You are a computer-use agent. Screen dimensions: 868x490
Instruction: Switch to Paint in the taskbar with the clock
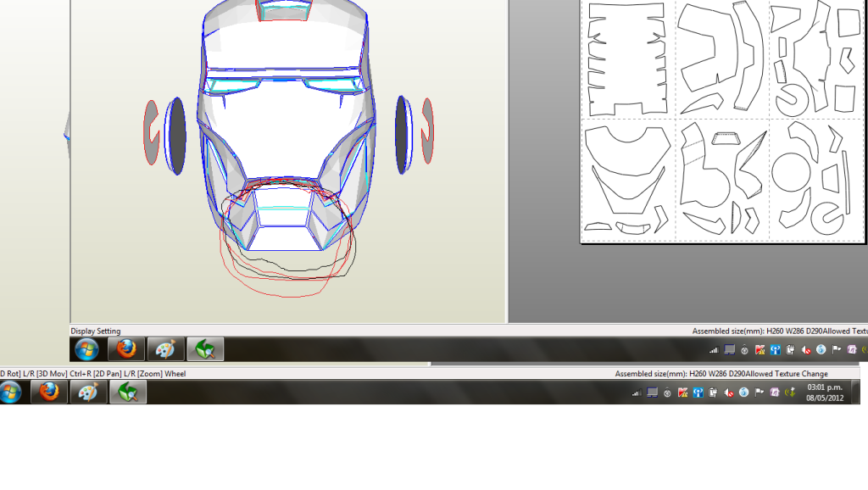click(88, 392)
